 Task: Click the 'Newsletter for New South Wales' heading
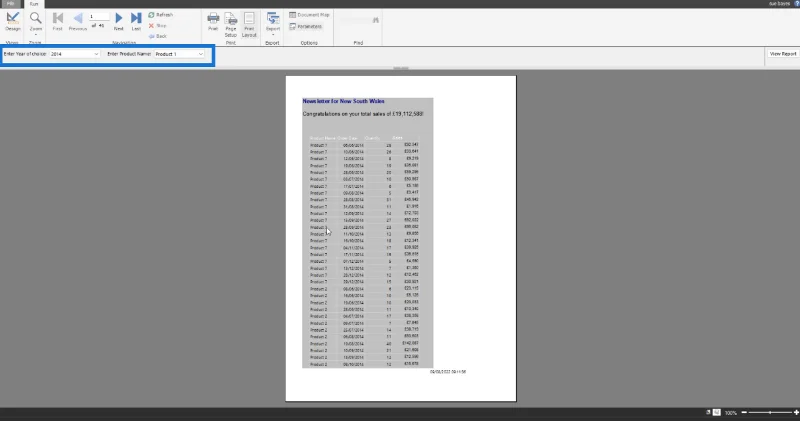tap(343, 101)
